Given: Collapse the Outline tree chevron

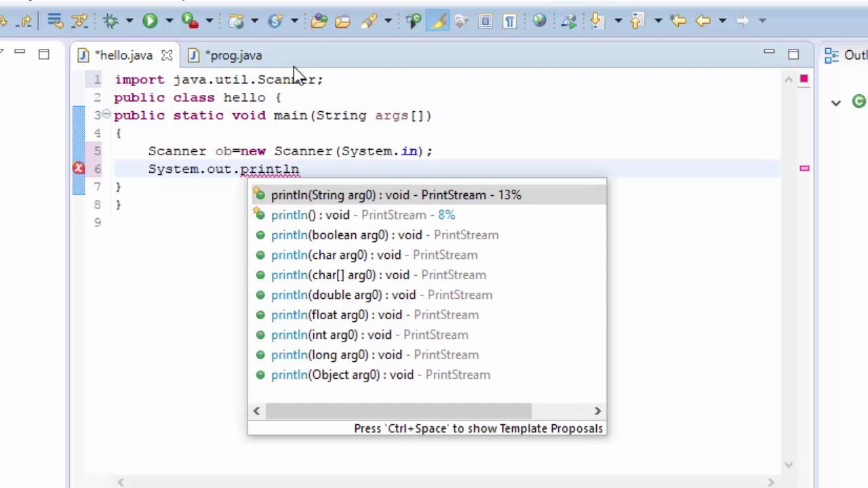Looking at the screenshot, I should click(x=836, y=102).
